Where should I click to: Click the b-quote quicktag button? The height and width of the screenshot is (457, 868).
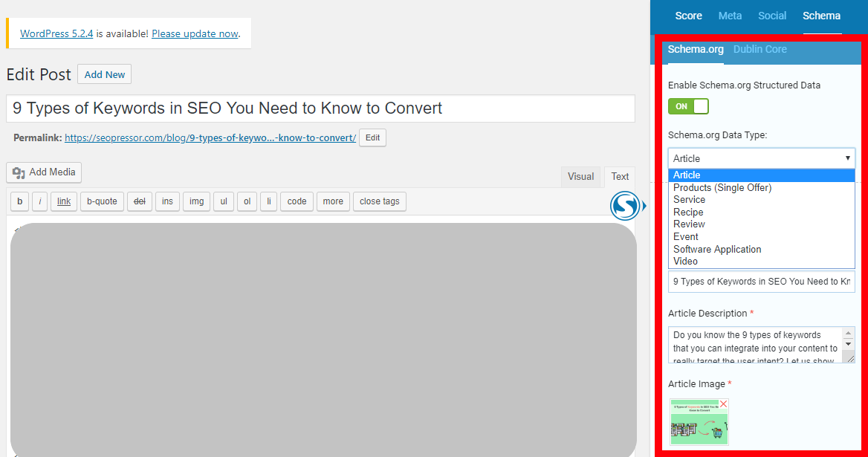pos(102,201)
